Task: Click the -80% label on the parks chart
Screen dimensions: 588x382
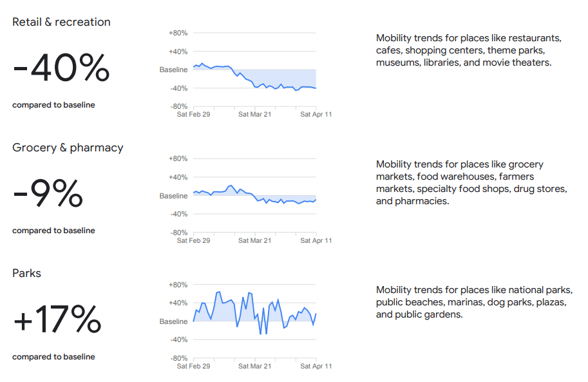Action: tap(178, 358)
